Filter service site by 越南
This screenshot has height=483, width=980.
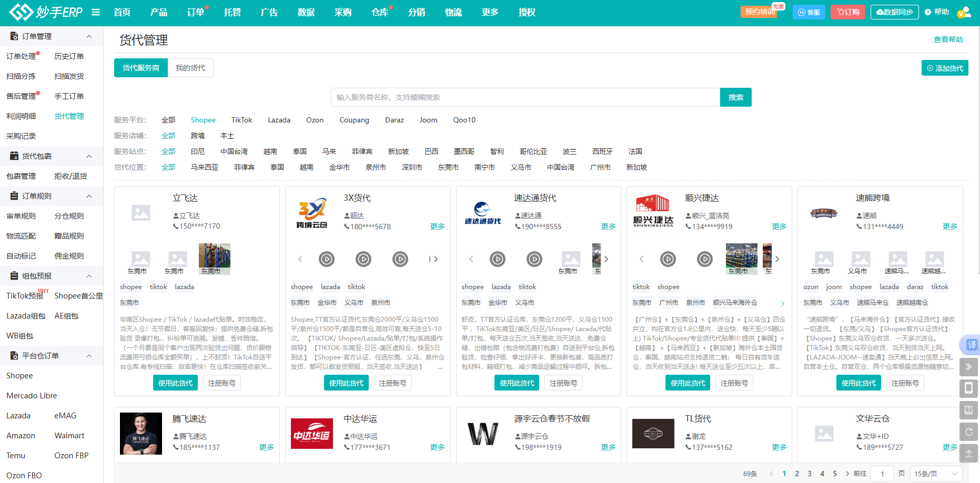tap(270, 151)
